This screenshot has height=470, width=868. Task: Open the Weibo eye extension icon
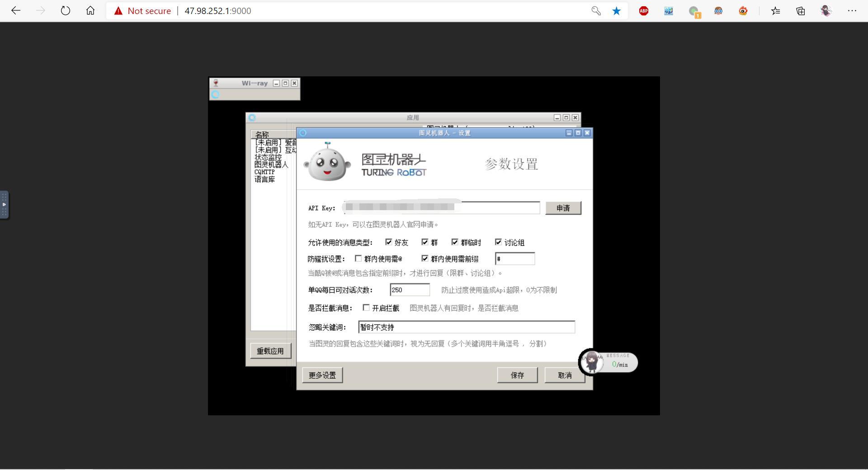coord(743,11)
